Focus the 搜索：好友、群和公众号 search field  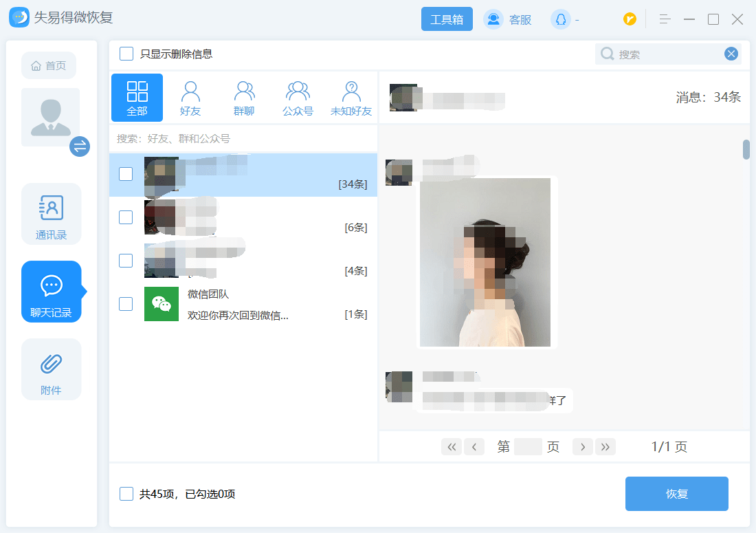[243, 139]
